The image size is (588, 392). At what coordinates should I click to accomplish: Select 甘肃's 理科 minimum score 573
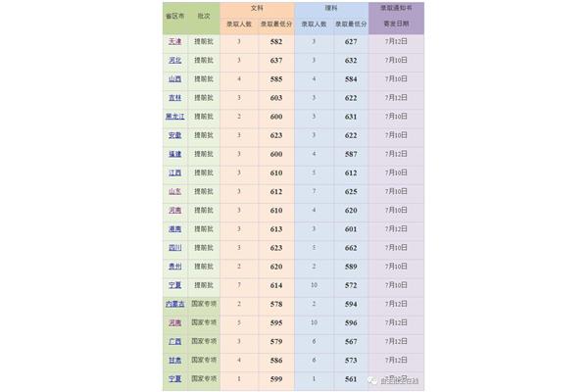tap(351, 361)
